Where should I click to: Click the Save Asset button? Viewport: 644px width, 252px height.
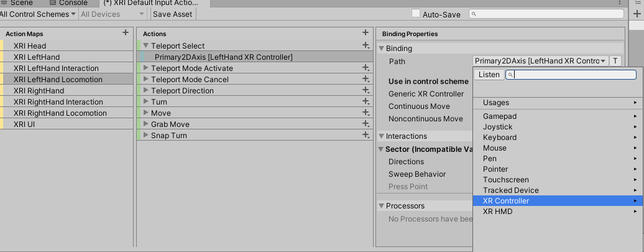(173, 14)
